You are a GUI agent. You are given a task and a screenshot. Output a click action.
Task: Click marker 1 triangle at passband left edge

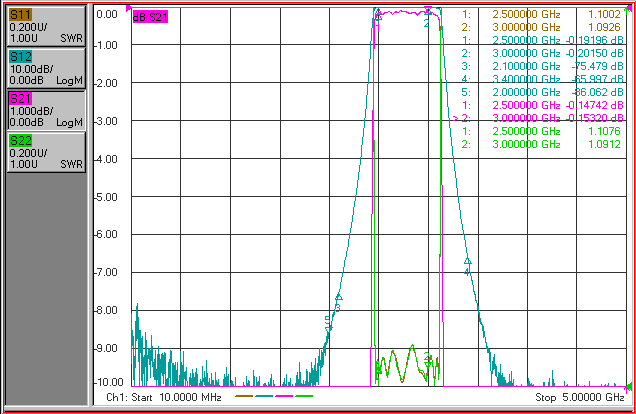(x=378, y=15)
